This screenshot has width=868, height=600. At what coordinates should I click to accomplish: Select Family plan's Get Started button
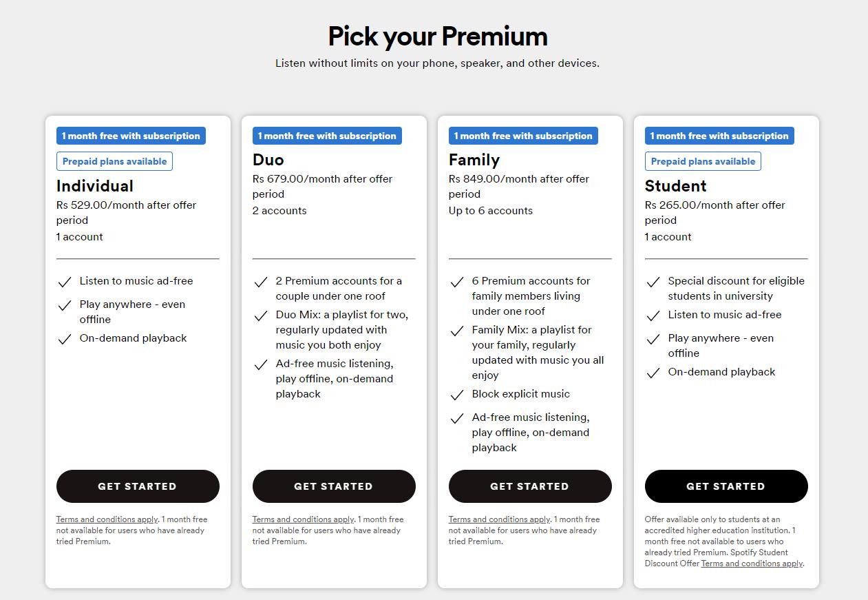(530, 486)
